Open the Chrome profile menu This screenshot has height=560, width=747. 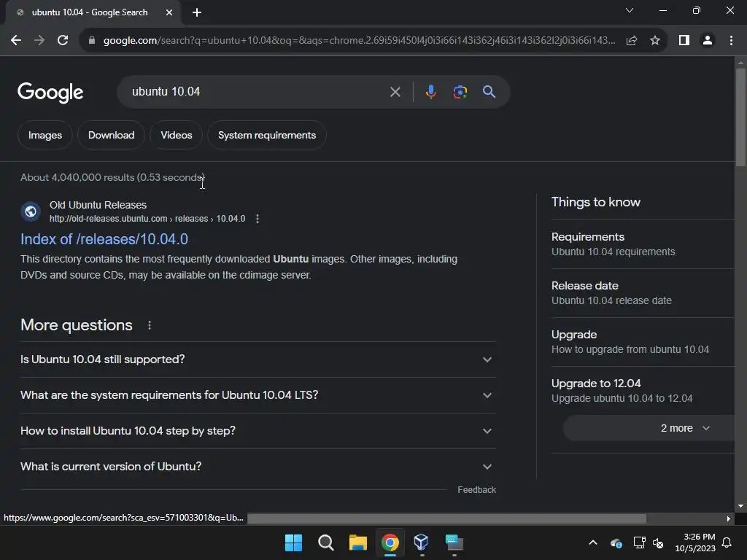click(x=708, y=41)
